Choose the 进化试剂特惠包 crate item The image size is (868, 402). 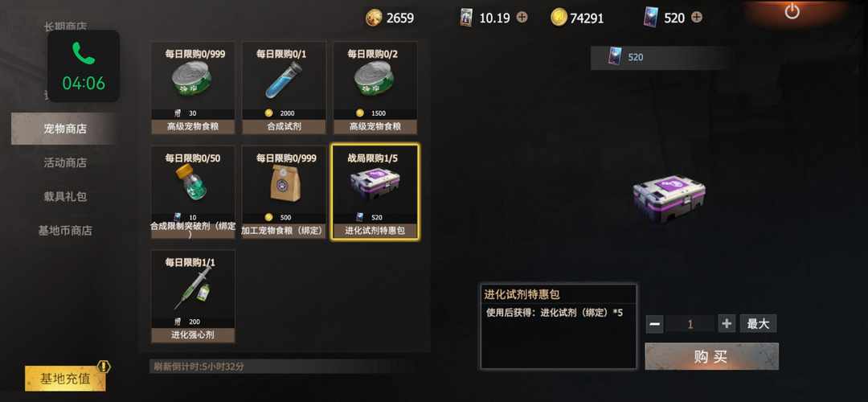pos(375,192)
